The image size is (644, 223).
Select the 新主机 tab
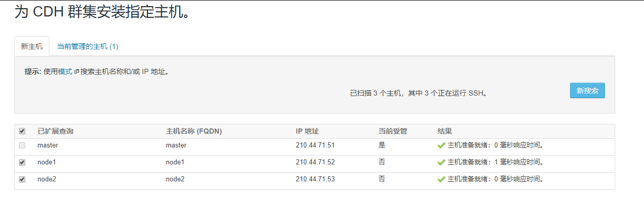click(32, 46)
